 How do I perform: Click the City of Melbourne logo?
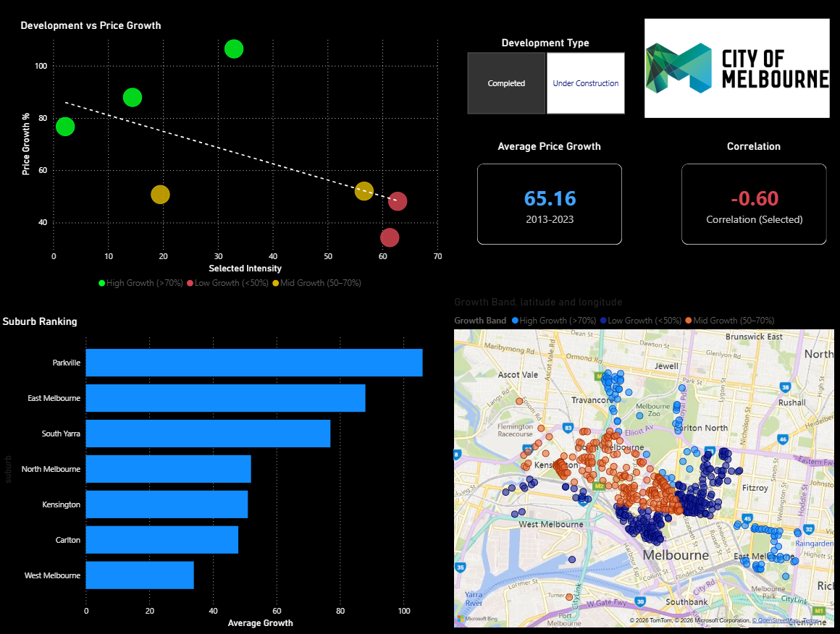coord(736,68)
